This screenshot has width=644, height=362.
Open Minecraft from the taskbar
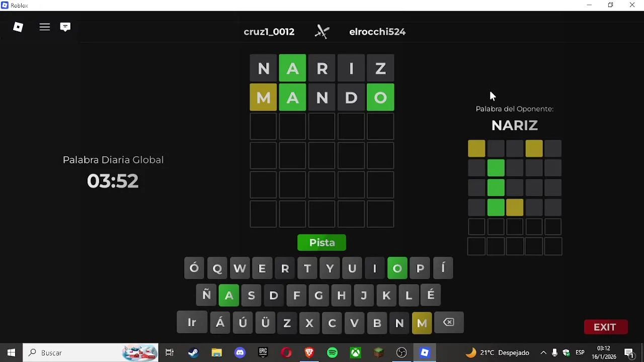[378, 353]
